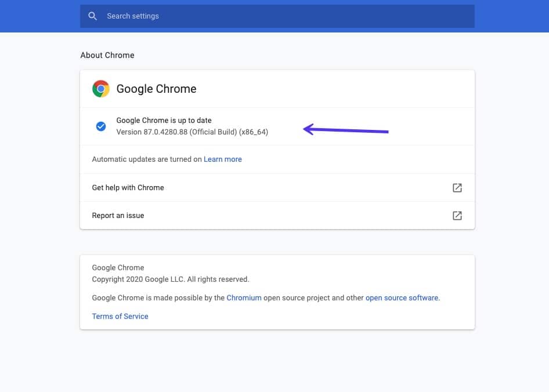This screenshot has height=392, width=549.
Task: Click the Google Chrome is up to date message
Action: (163, 120)
